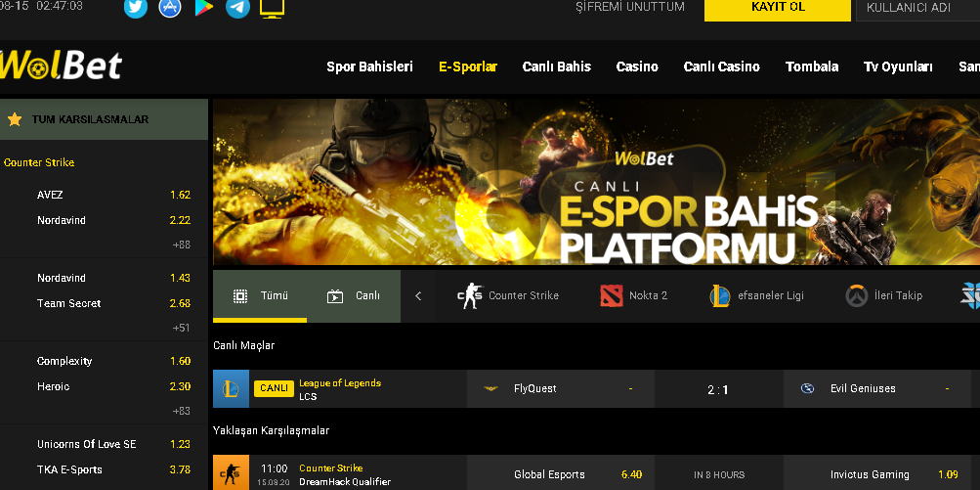Click League of Legends icon in live match row
980x490 pixels.
click(231, 388)
